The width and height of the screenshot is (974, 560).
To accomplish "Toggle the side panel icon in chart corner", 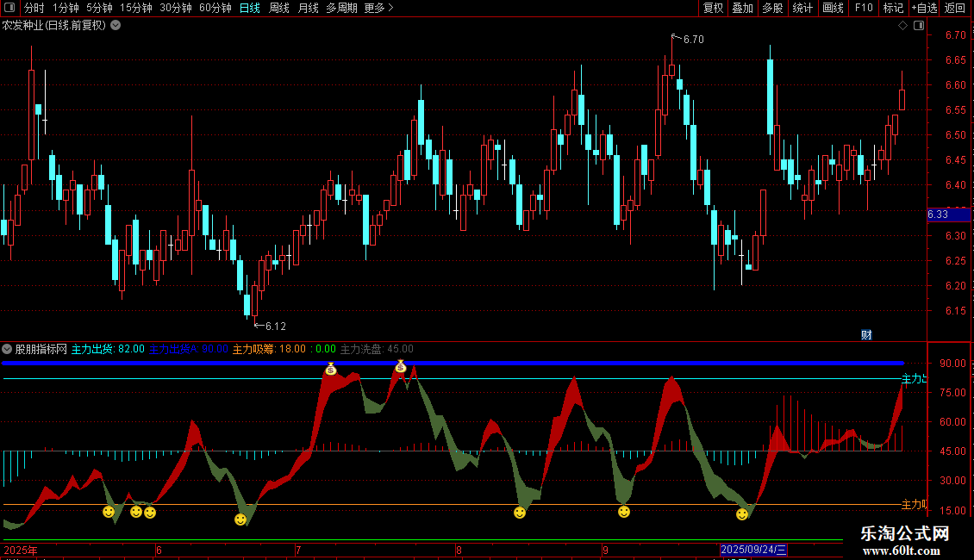I will tap(920, 26).
